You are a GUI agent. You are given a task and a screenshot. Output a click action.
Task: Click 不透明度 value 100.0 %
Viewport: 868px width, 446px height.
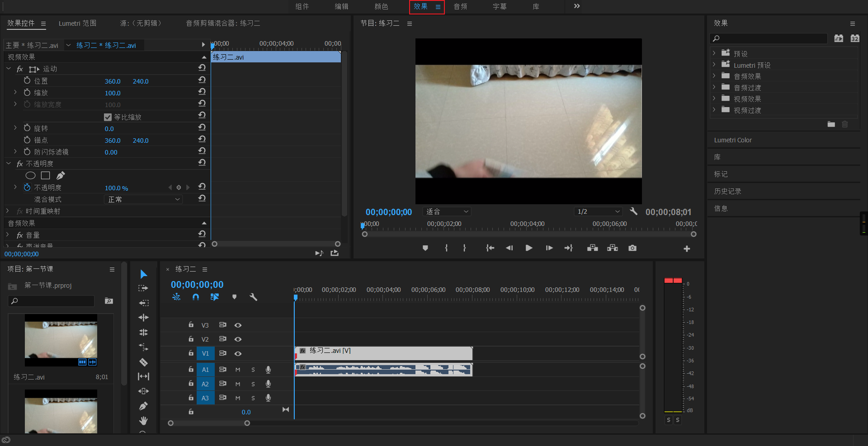pyautogui.click(x=116, y=188)
